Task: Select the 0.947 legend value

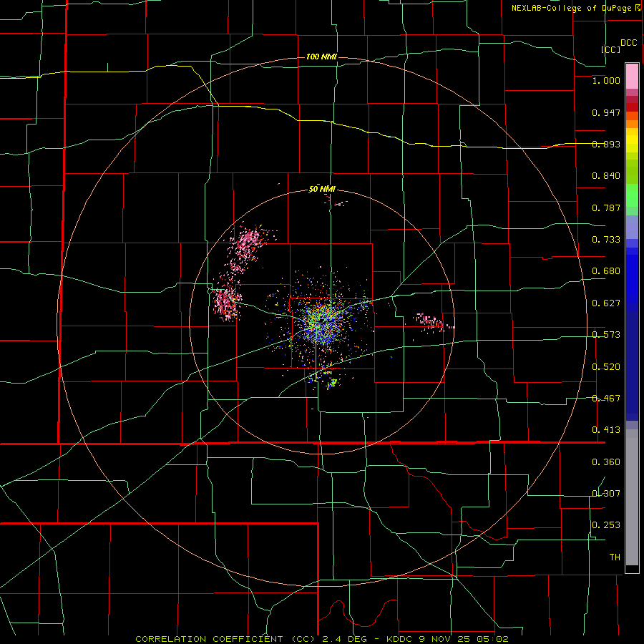Action: [606, 112]
